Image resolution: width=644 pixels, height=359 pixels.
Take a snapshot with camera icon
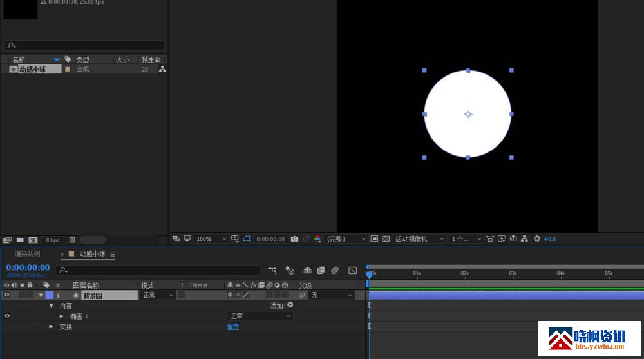pos(294,239)
